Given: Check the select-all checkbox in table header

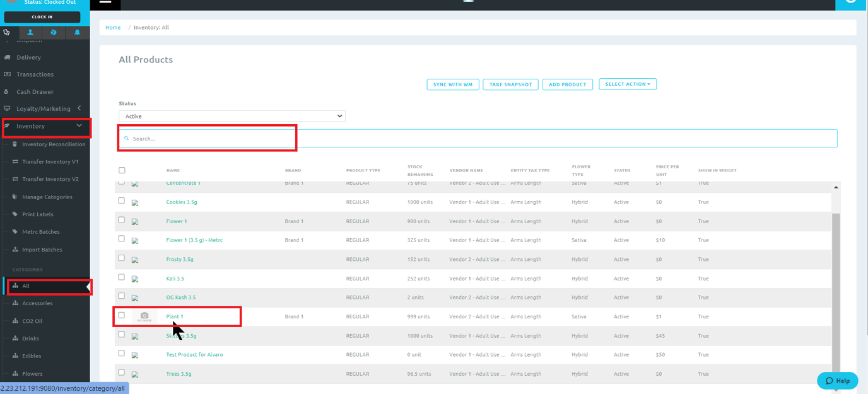Looking at the screenshot, I should tap(121, 170).
